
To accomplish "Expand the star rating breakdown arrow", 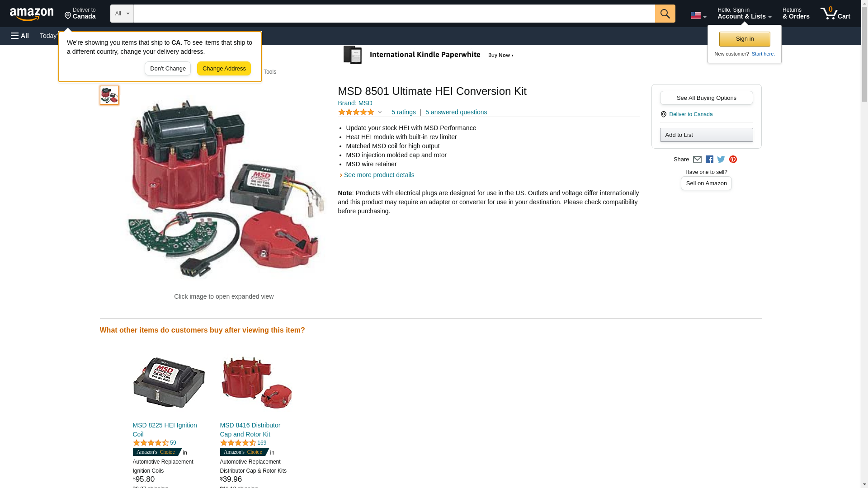I will [380, 112].
